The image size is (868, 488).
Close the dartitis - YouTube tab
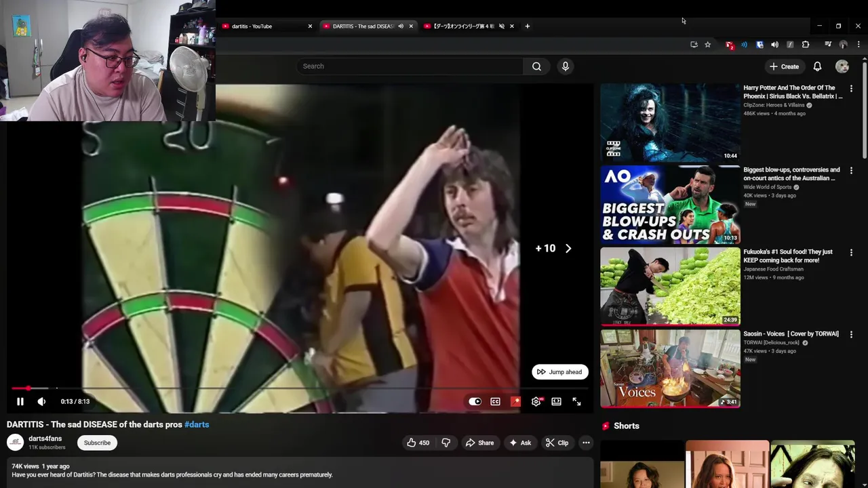(x=310, y=26)
